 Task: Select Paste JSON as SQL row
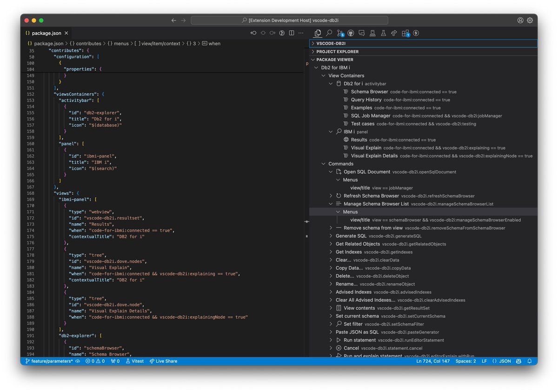click(x=423, y=332)
